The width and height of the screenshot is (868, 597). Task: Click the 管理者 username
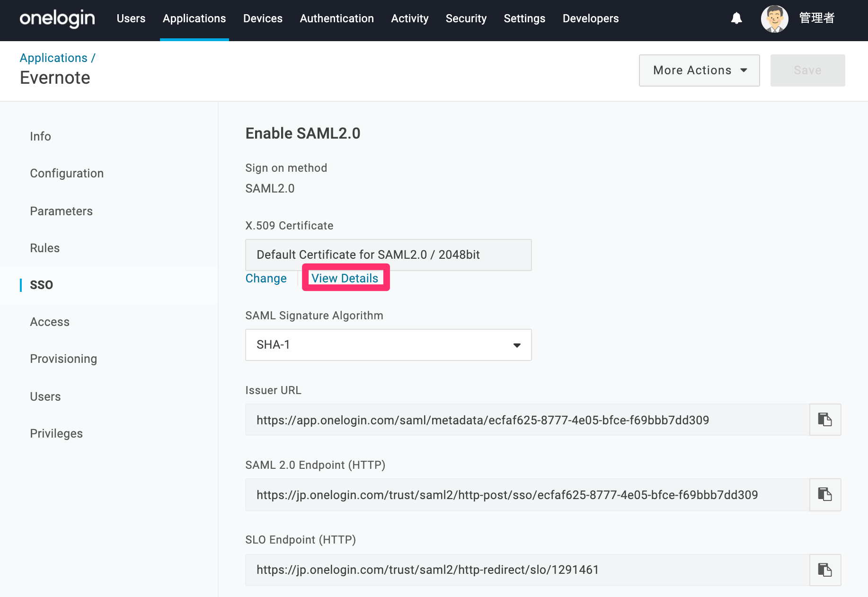[816, 18]
